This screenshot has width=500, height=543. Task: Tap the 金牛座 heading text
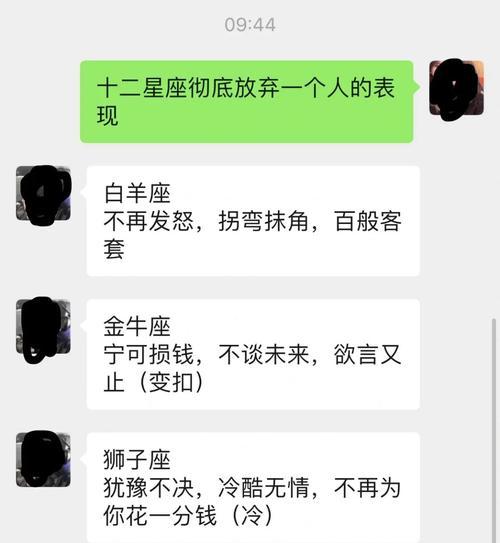[137, 327]
